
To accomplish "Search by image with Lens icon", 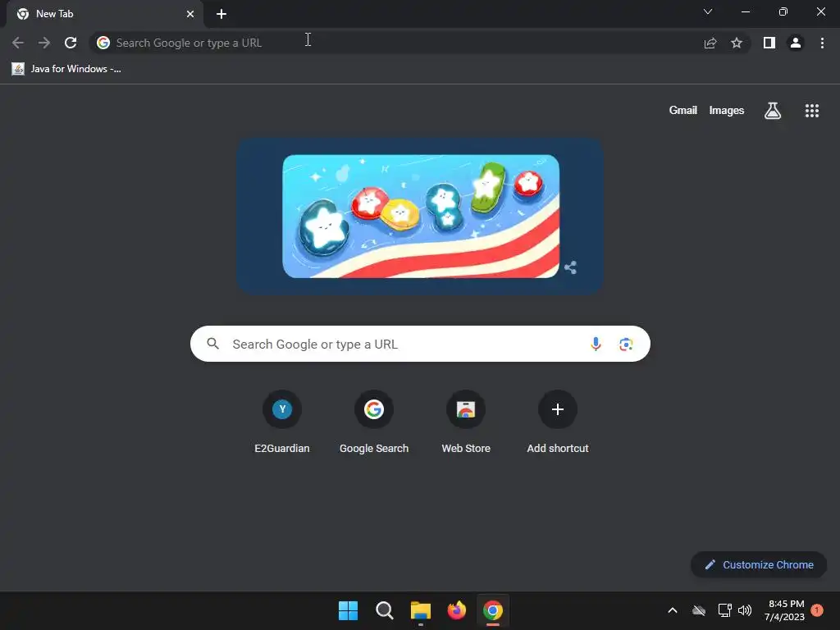I will [x=626, y=344].
